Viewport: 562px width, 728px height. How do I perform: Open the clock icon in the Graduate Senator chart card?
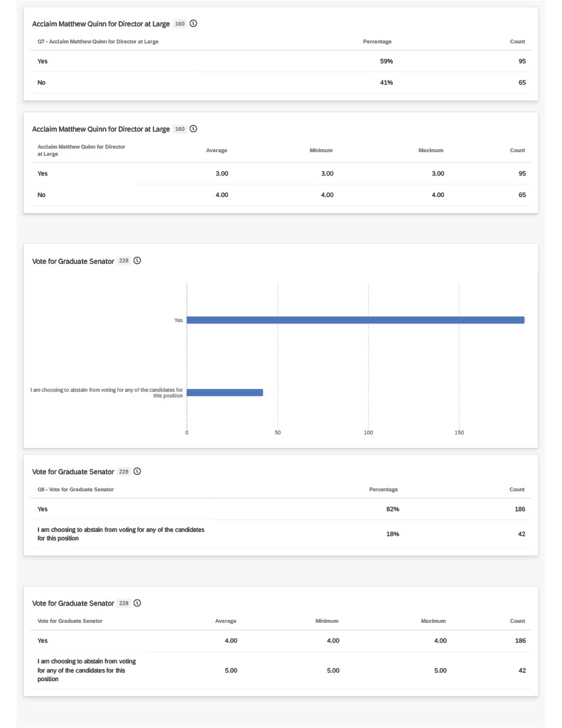pos(137,260)
